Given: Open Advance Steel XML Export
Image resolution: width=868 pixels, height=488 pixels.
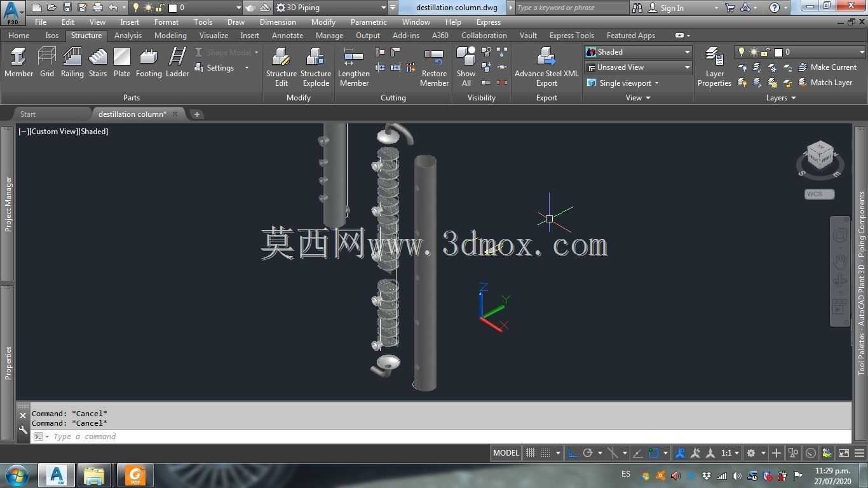Looking at the screenshot, I should [546, 67].
